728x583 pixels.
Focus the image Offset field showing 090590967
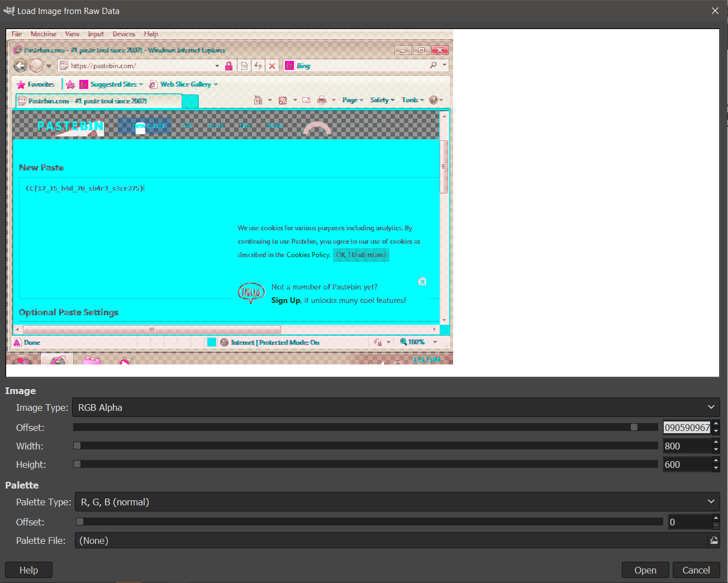pos(687,428)
